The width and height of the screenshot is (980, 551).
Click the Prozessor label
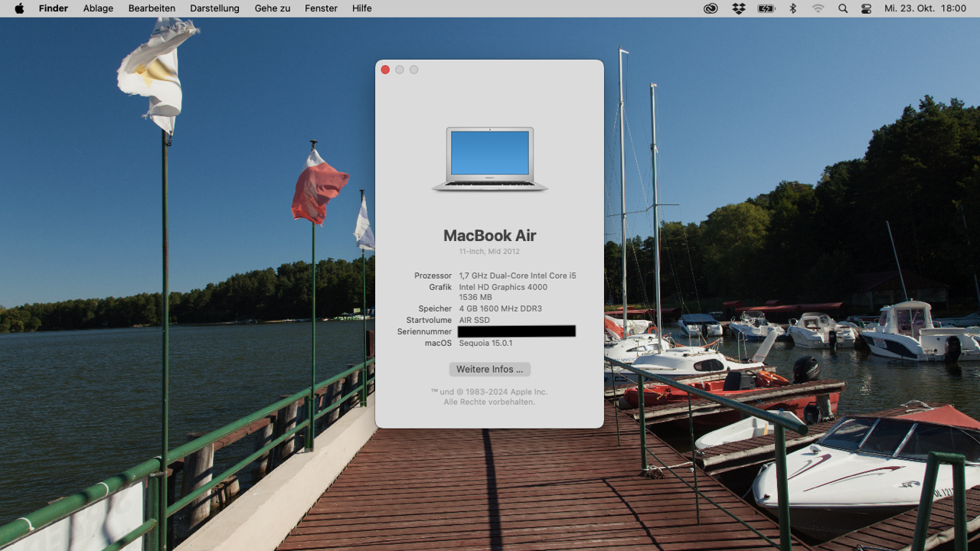(433, 275)
